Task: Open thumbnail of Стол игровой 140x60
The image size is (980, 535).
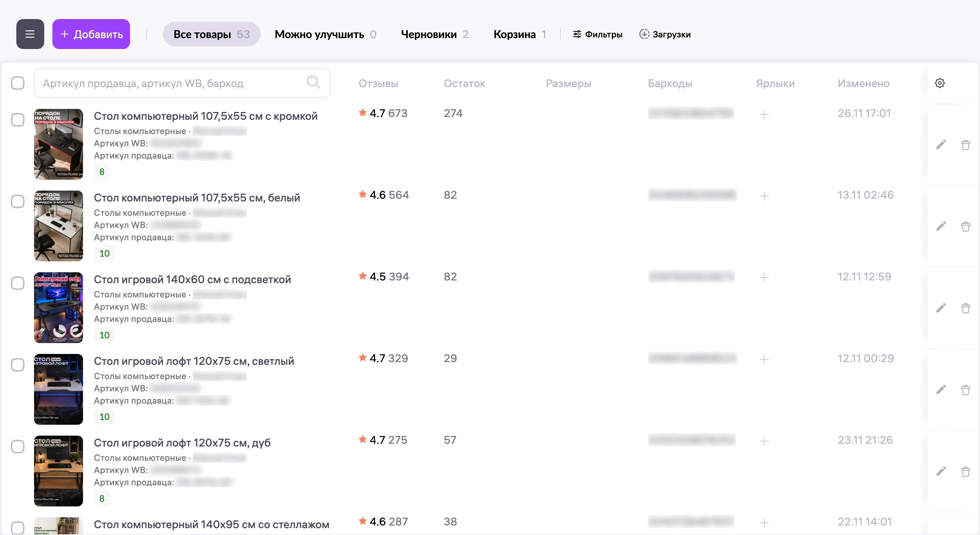Action: point(59,307)
